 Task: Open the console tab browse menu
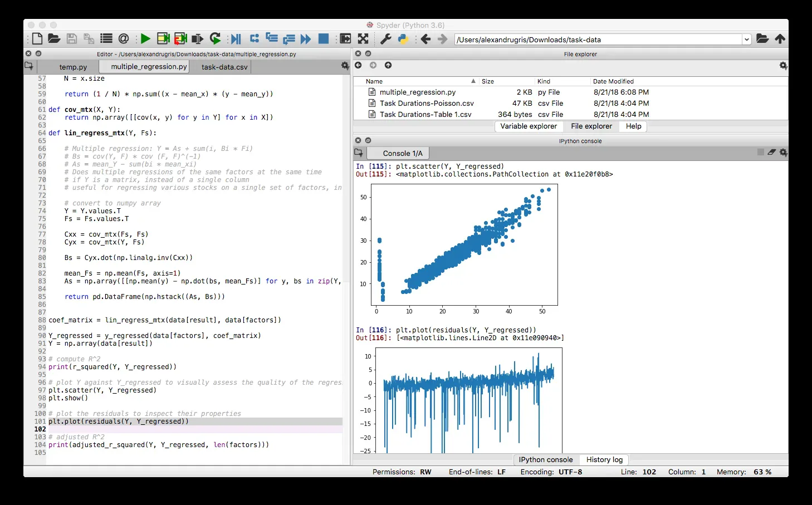[358, 153]
